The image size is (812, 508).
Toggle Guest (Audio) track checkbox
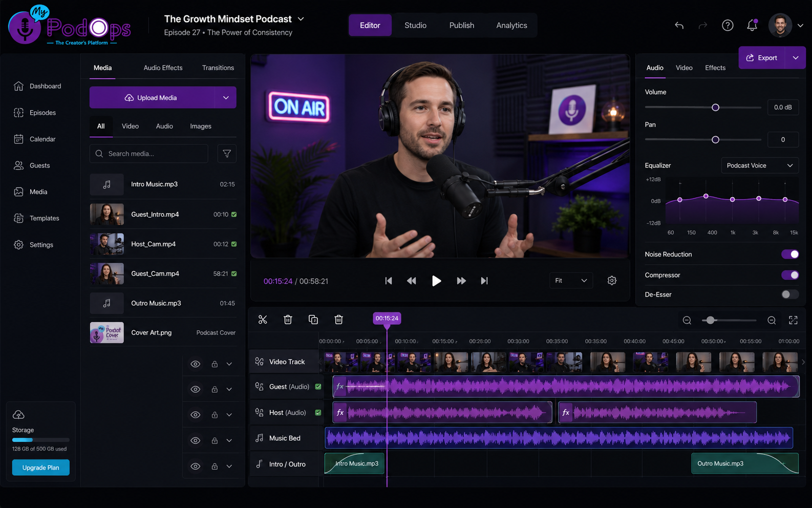[318, 387]
